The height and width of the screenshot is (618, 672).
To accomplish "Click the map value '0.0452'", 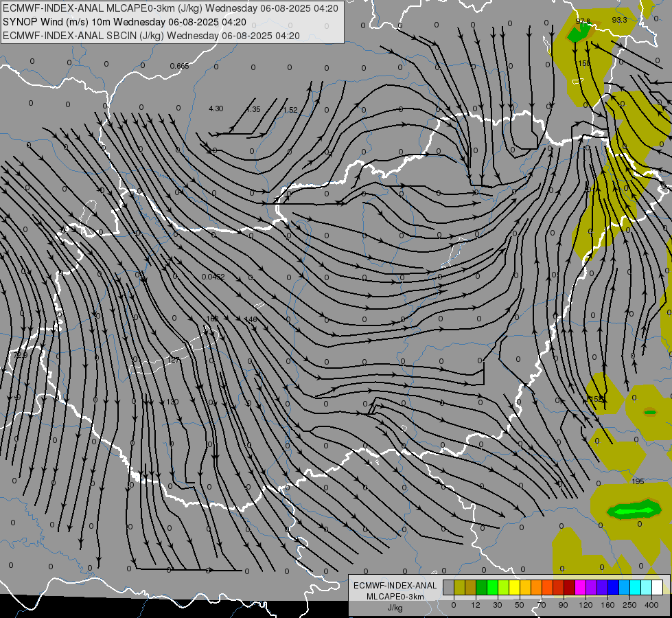I will point(213,277).
